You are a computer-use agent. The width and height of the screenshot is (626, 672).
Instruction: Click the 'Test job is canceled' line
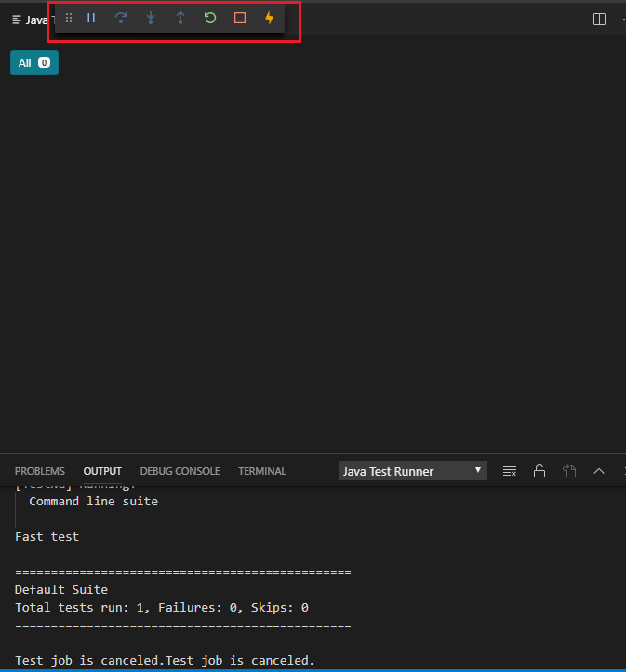tap(165, 661)
